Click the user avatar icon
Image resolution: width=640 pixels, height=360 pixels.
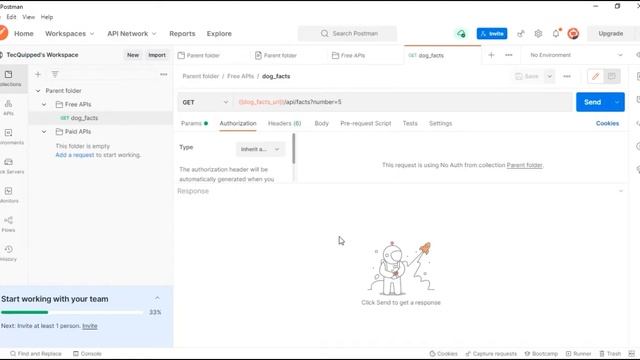tap(573, 33)
